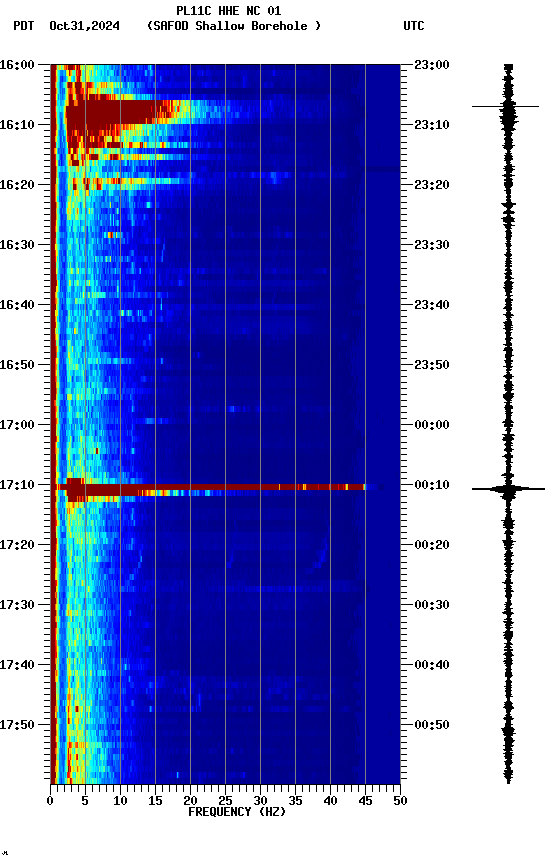Click the PDT timezone label
The width and height of the screenshot is (552, 864).
(x=24, y=26)
